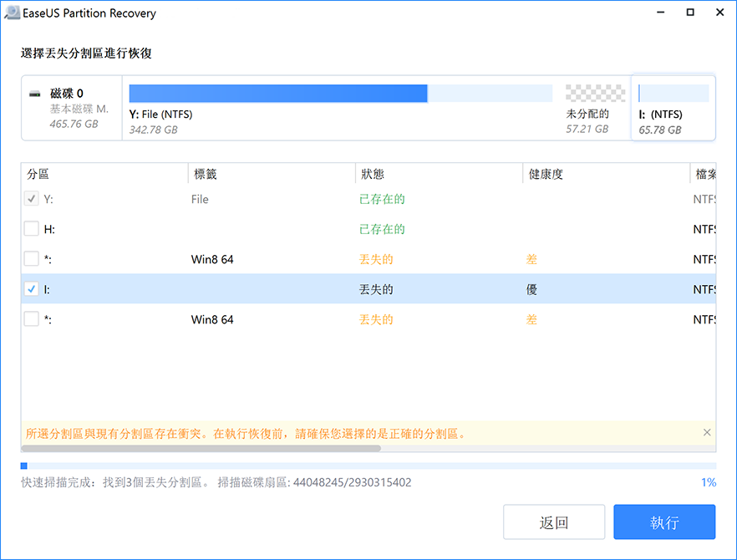Enable the last Win8 64 partition checkbox
737x560 pixels.
31,318
